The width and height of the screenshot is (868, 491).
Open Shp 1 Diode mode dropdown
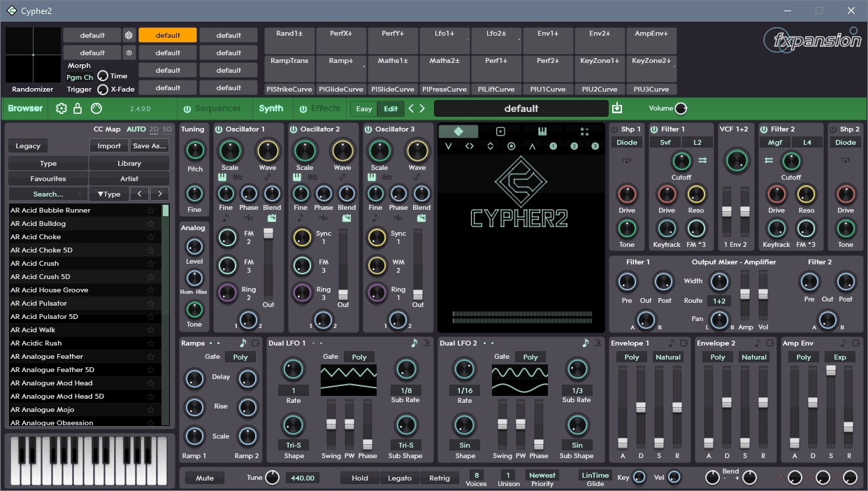[627, 142]
